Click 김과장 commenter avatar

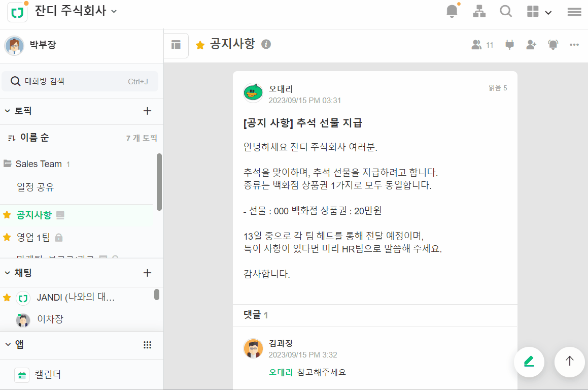[253, 348]
